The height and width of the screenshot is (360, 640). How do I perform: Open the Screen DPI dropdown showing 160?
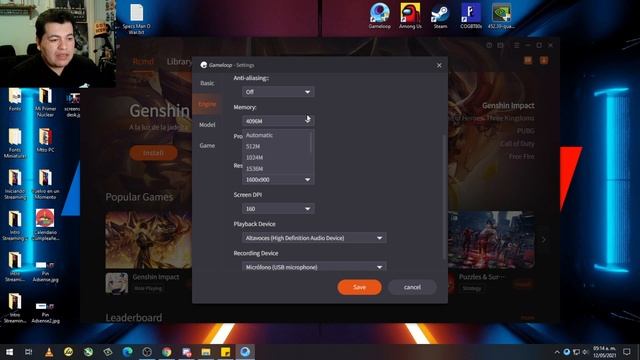pyautogui.click(x=278, y=209)
